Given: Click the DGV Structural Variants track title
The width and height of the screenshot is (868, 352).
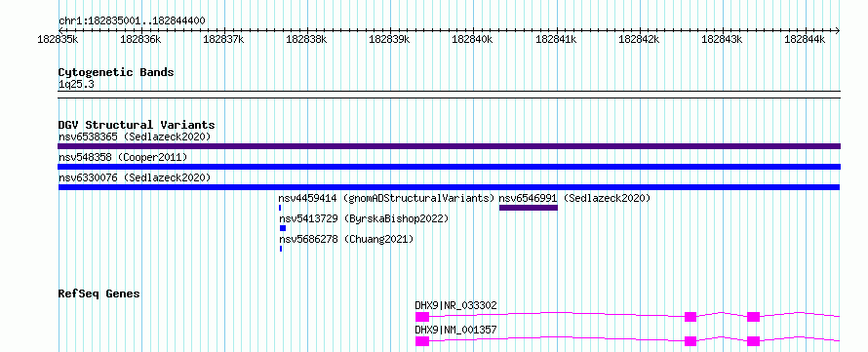Looking at the screenshot, I should pyautogui.click(x=137, y=125).
